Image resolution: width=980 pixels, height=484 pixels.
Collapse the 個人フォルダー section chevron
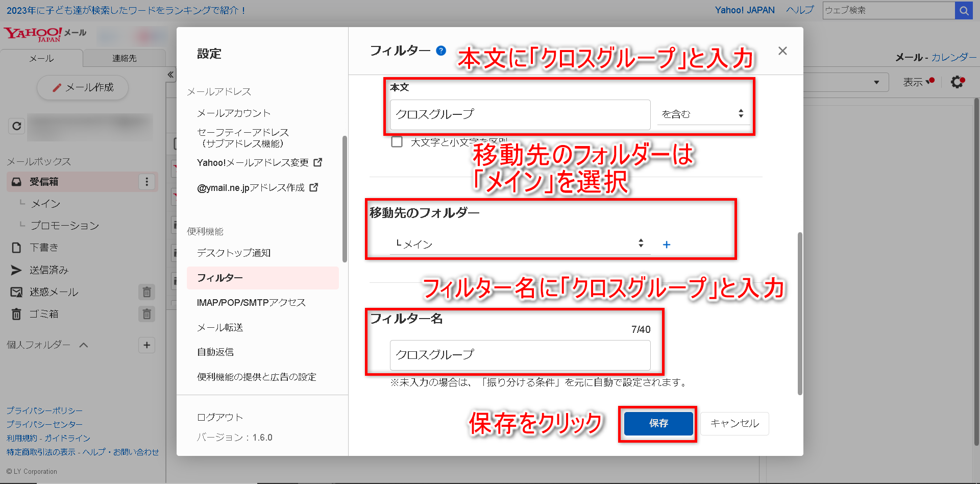(x=84, y=345)
